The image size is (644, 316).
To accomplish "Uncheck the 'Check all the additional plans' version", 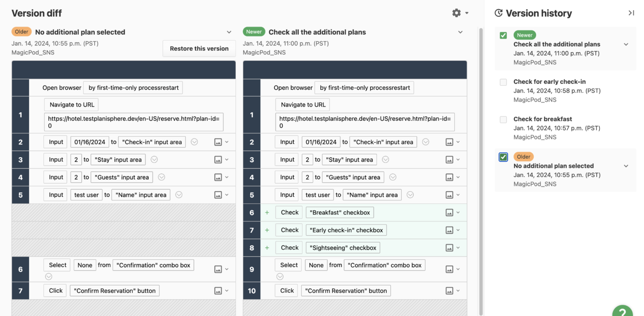I will (x=503, y=35).
